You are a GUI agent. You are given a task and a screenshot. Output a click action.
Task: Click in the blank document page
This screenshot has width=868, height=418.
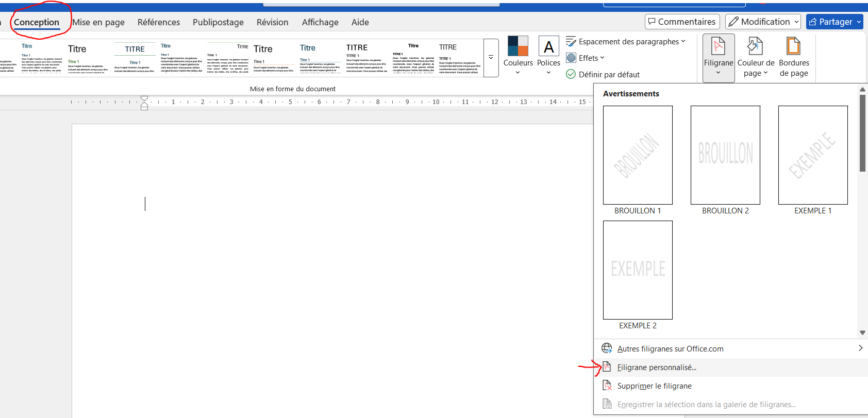[x=332, y=271]
